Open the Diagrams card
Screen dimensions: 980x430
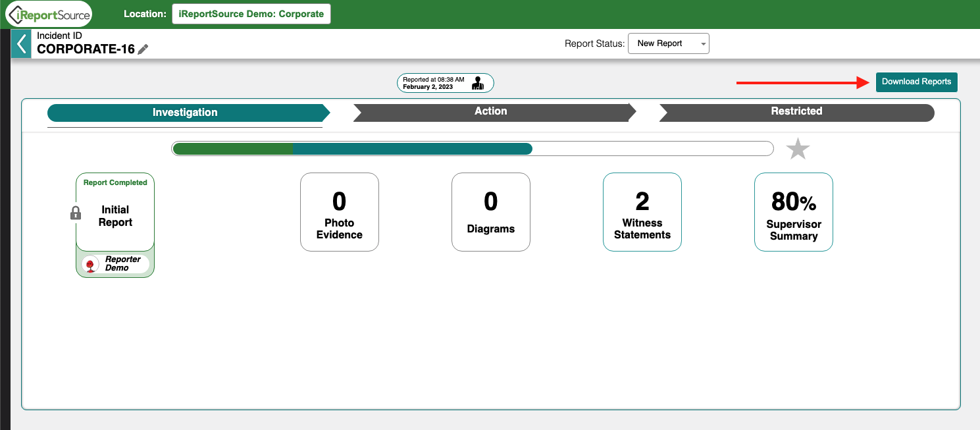[491, 212]
